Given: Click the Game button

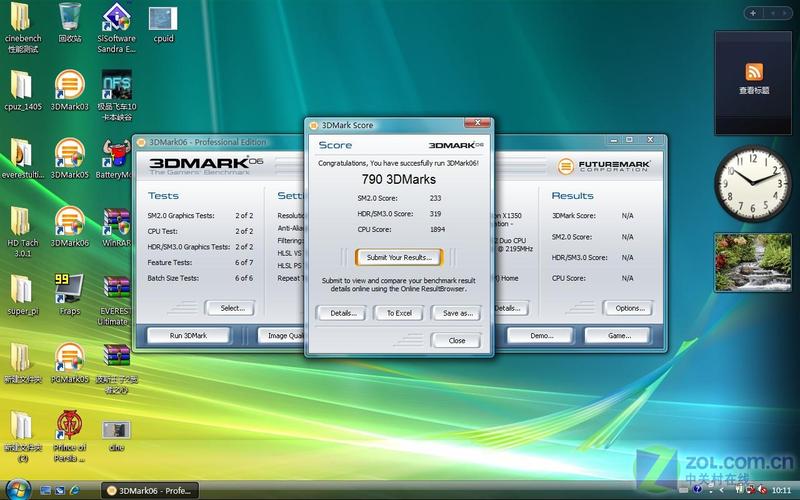Looking at the screenshot, I should [618, 336].
